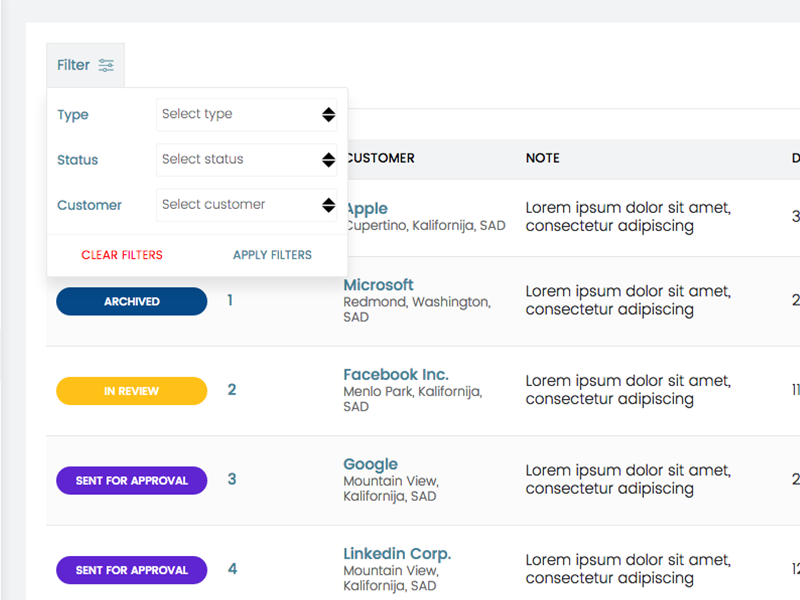The image size is (800, 600).
Task: Click the Status dropdown arrow icon
Action: tap(328, 159)
